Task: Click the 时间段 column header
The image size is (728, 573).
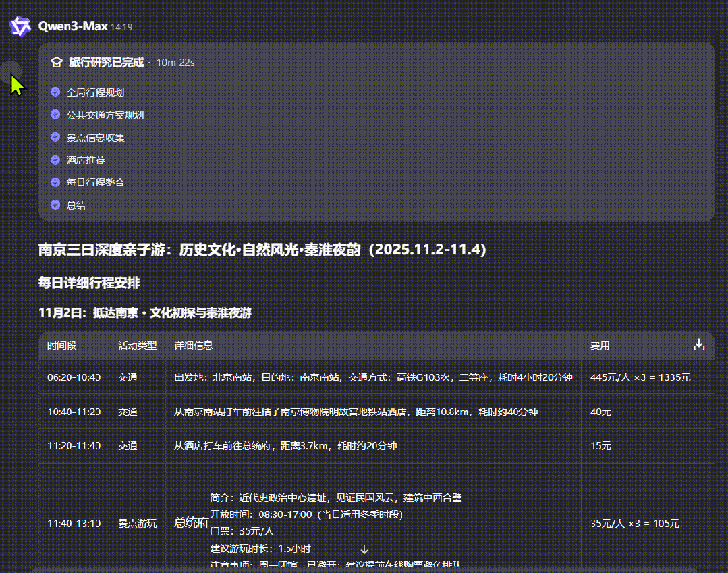Action: point(61,346)
